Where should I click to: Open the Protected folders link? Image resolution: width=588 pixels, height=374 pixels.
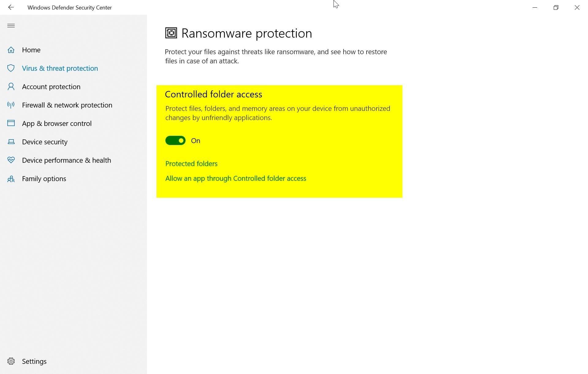point(191,163)
